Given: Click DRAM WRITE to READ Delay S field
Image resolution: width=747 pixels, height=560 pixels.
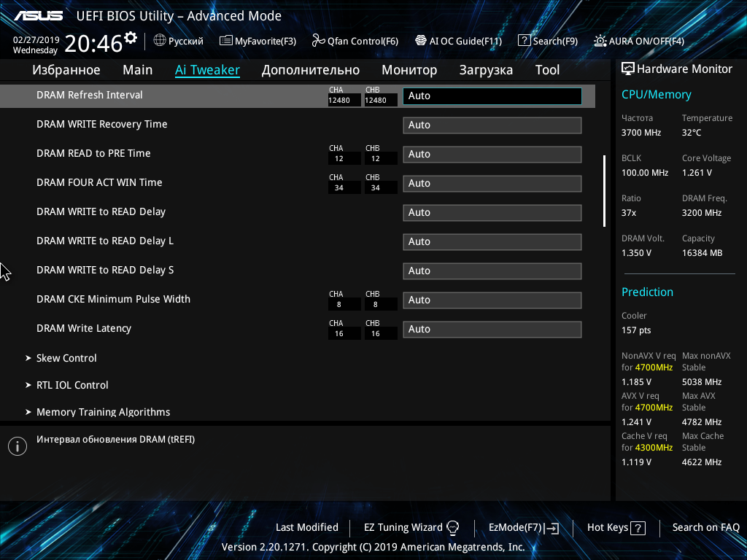Looking at the screenshot, I should (x=492, y=271).
